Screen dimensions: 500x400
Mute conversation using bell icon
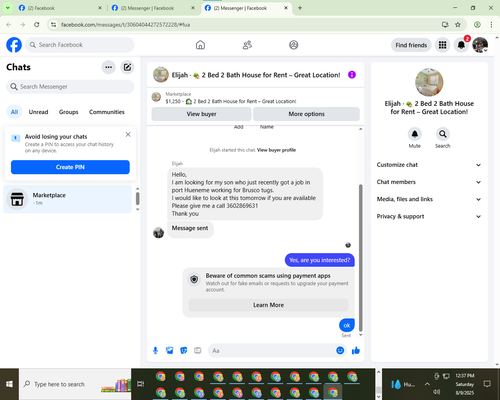pyautogui.click(x=415, y=134)
